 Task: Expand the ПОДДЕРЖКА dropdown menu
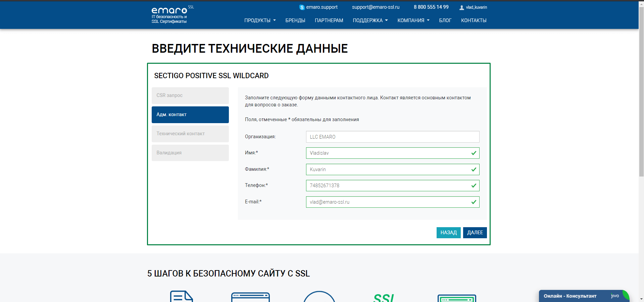370,20
